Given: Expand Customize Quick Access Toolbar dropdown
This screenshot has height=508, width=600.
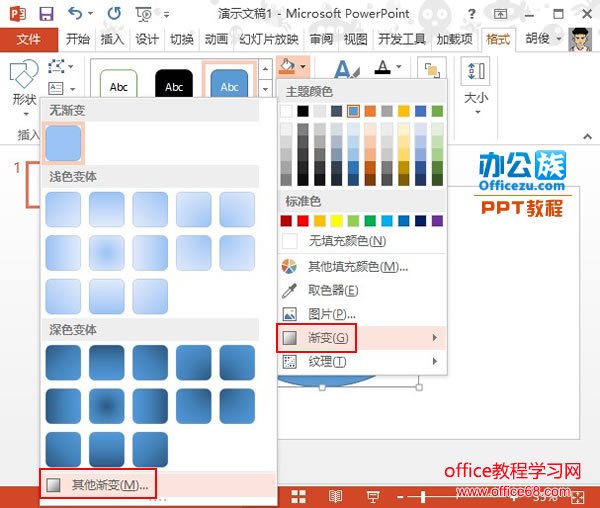Looking at the screenshot, I should (x=166, y=15).
